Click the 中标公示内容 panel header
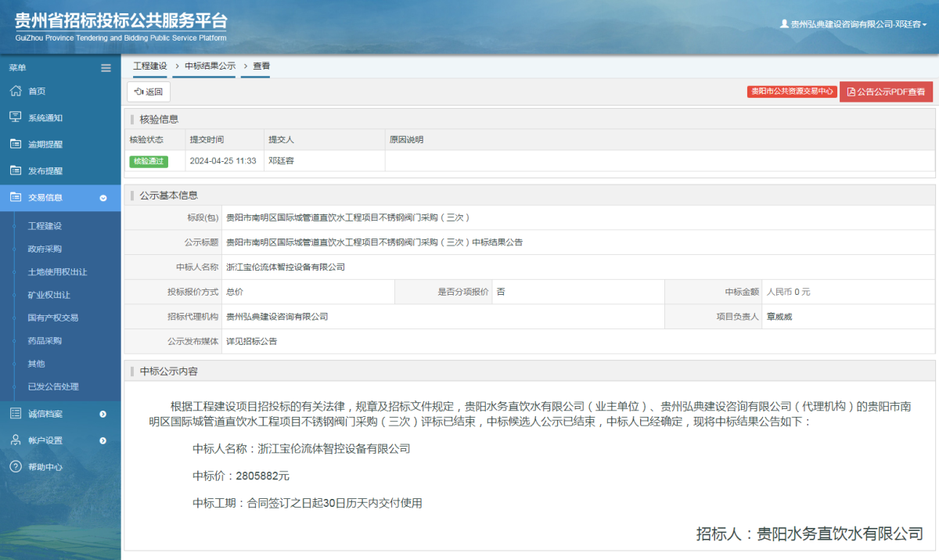Screen dimensions: 939x560 pos(530,371)
